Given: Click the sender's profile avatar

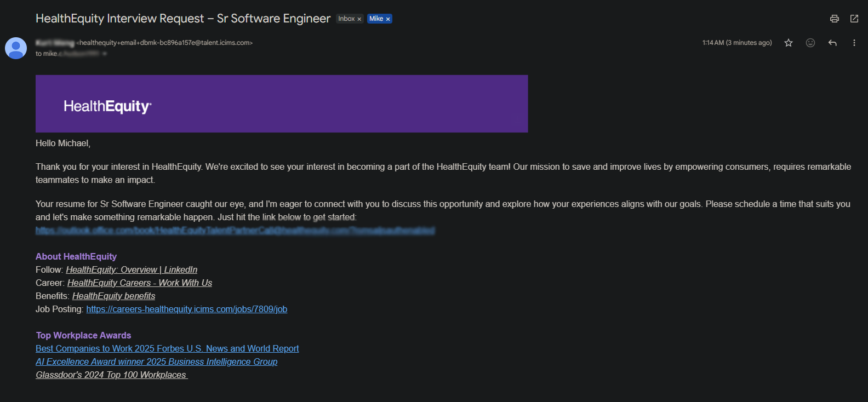Looking at the screenshot, I should click(16, 48).
